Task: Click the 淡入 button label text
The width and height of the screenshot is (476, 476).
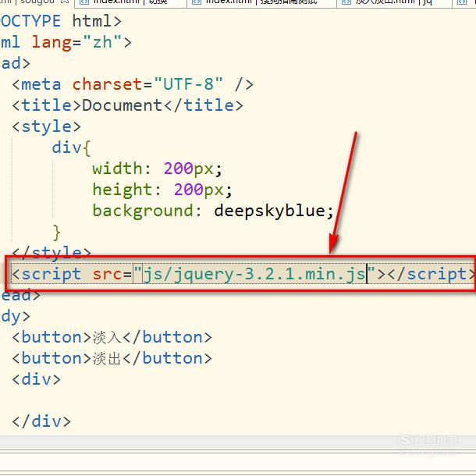Action: pyautogui.click(x=107, y=338)
